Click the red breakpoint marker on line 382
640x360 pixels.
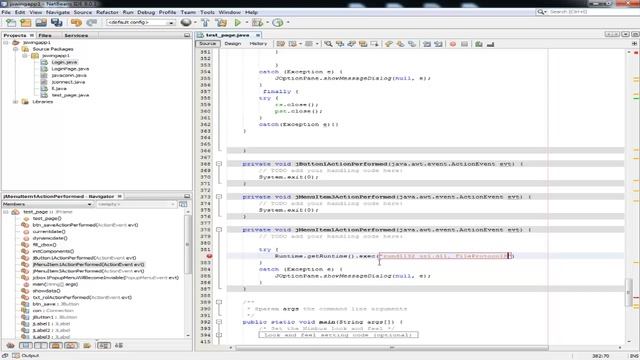(209, 256)
